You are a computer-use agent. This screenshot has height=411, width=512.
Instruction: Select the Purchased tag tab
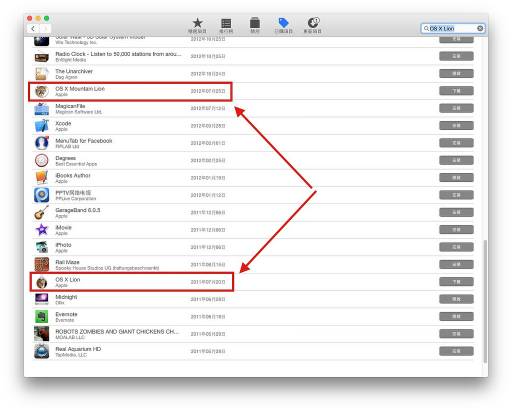tap(283, 25)
